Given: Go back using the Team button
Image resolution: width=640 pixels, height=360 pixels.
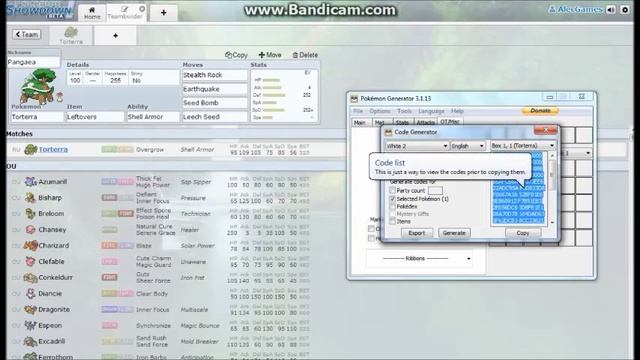Looking at the screenshot, I should pos(27,35).
